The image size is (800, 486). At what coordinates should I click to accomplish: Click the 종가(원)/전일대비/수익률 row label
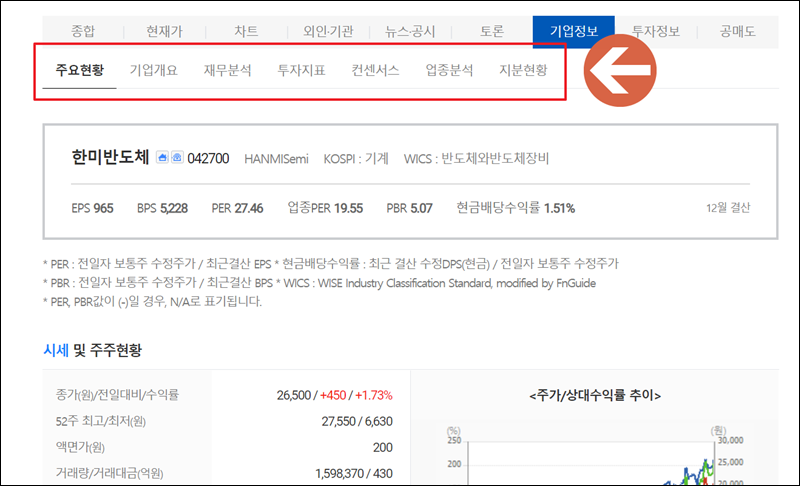pyautogui.click(x=117, y=395)
